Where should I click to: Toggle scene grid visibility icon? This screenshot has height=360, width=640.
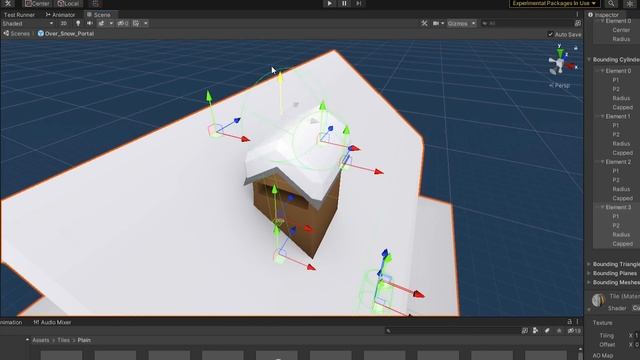coord(136,24)
